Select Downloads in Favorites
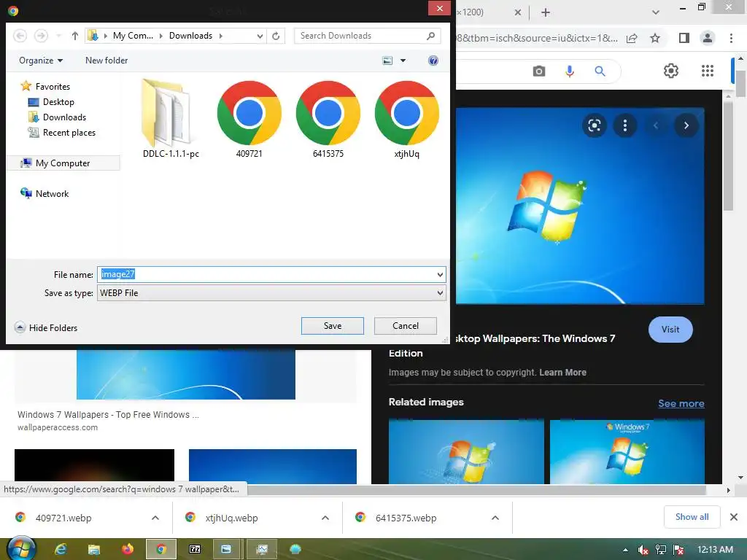Image resolution: width=747 pixels, height=560 pixels. pyautogui.click(x=57, y=117)
